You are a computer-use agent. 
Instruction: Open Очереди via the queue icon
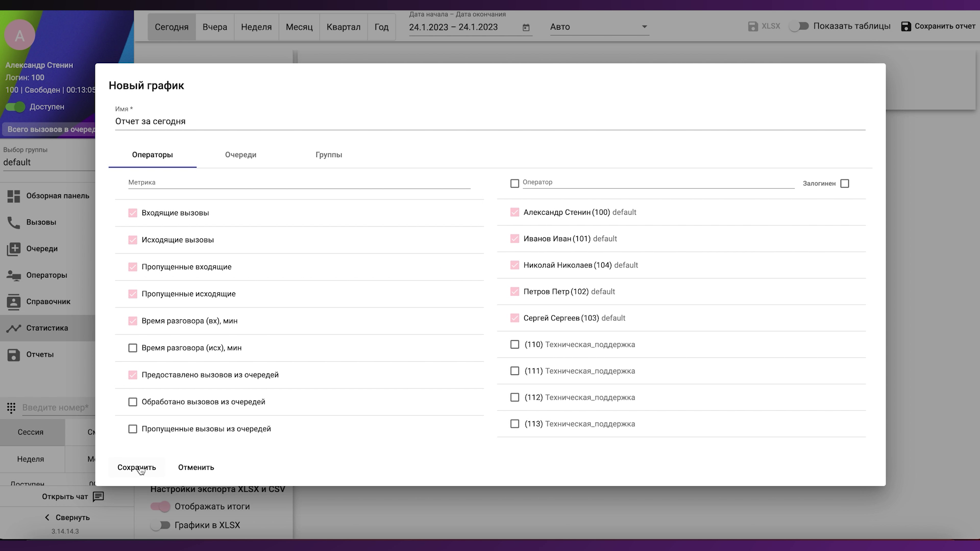14,249
